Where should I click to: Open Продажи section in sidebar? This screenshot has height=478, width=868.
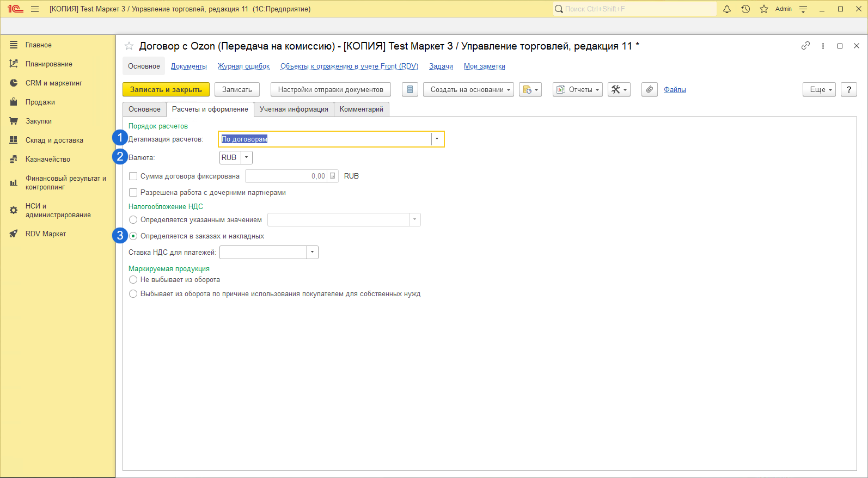click(x=58, y=102)
